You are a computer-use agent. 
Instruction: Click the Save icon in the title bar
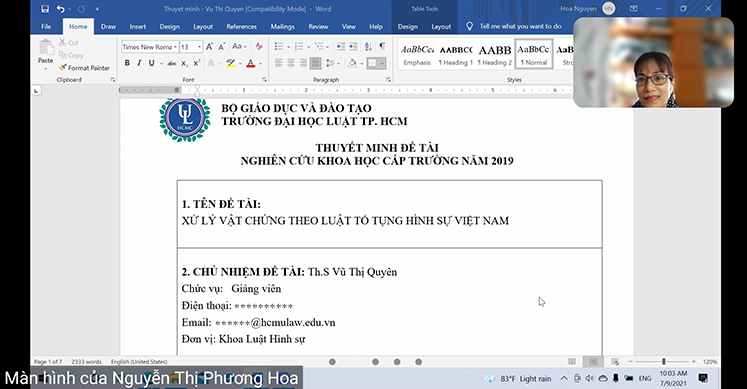tap(45, 9)
